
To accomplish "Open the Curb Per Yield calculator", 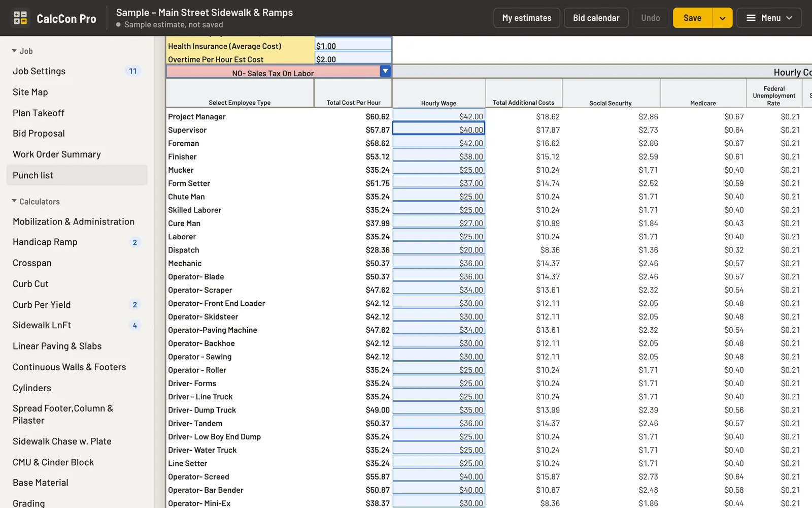I will point(77,304).
